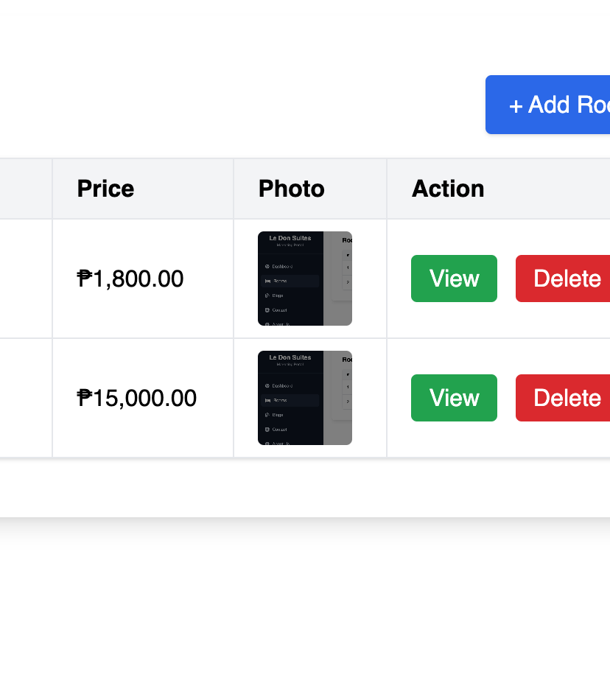Click the Price column header

(105, 189)
